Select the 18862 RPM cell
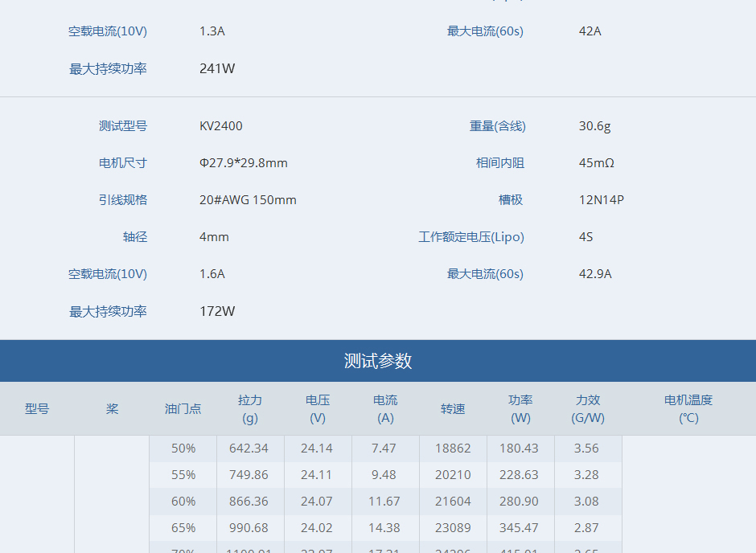This screenshot has width=756, height=553. coord(453,449)
